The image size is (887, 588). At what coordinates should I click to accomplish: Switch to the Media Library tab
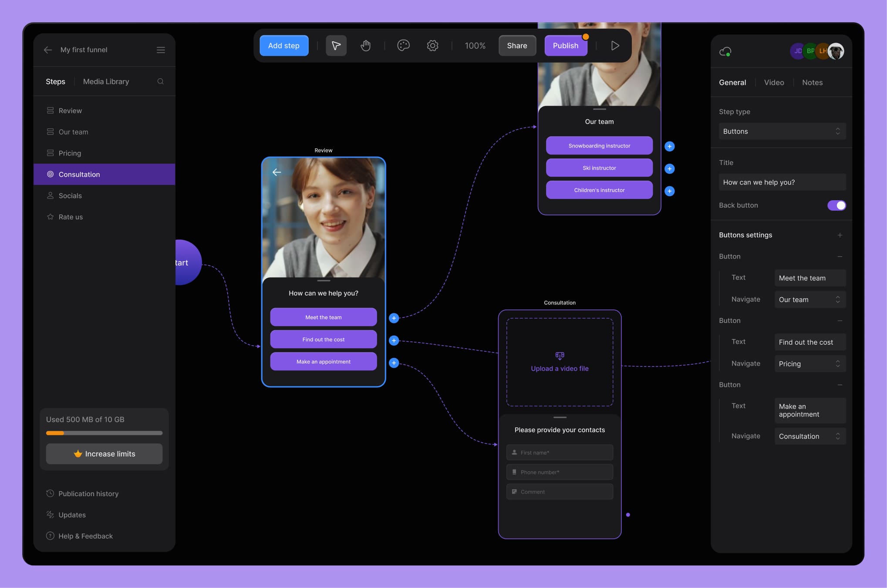pos(106,82)
